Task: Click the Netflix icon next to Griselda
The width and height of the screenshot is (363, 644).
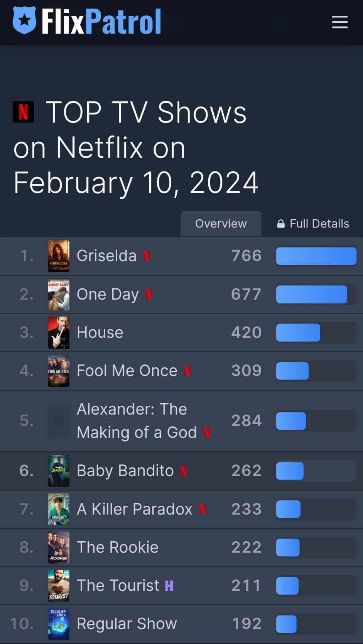Action: pos(147,256)
